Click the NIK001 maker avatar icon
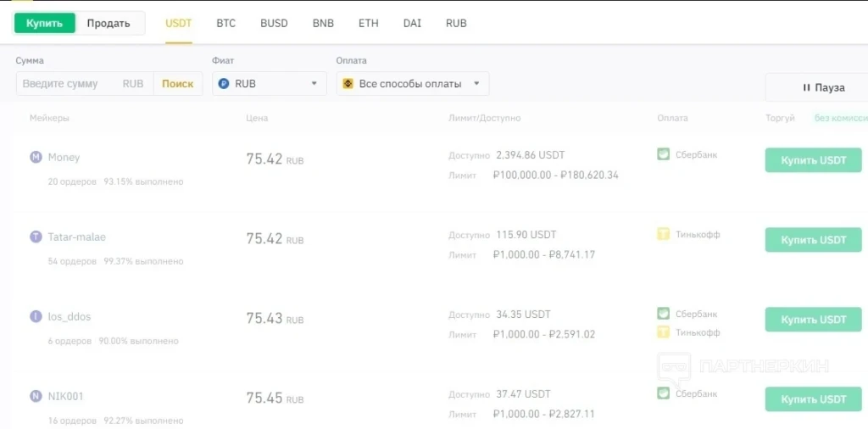This screenshot has height=429, width=868. (36, 396)
